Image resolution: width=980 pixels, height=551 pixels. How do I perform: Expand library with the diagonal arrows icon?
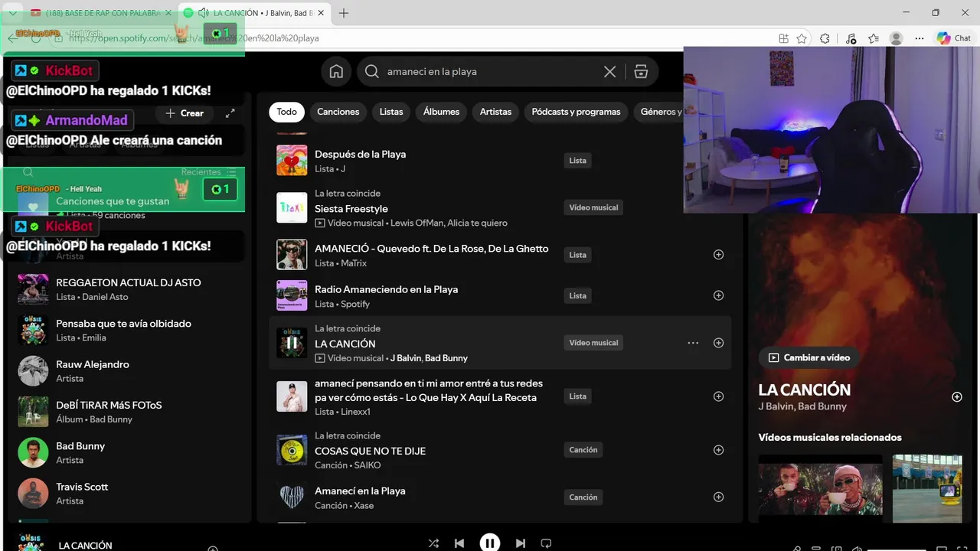[230, 113]
